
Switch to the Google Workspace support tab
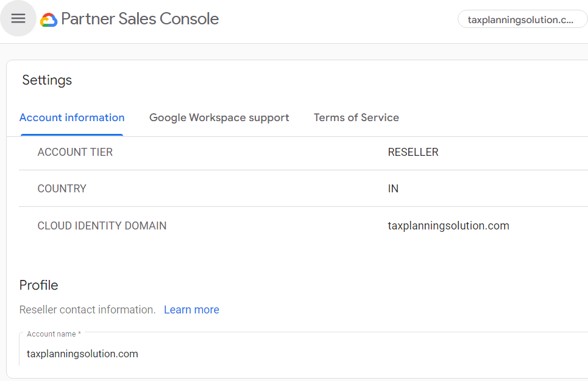coord(219,117)
